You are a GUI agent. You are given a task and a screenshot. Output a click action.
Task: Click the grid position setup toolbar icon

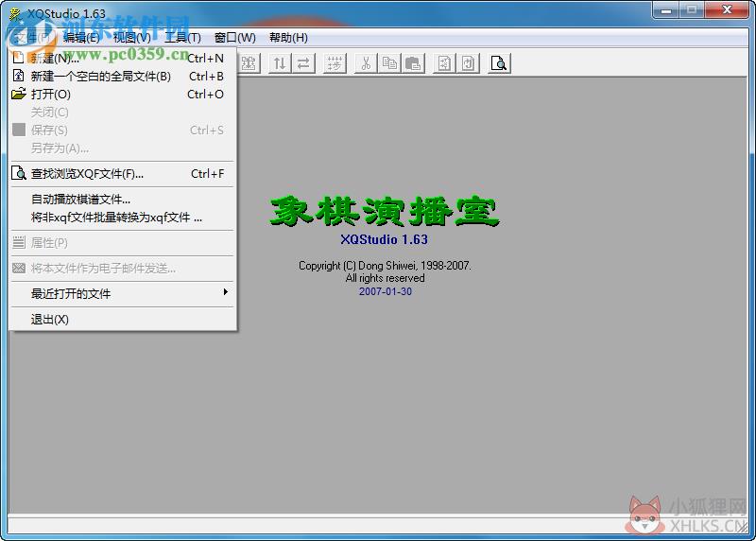335,63
